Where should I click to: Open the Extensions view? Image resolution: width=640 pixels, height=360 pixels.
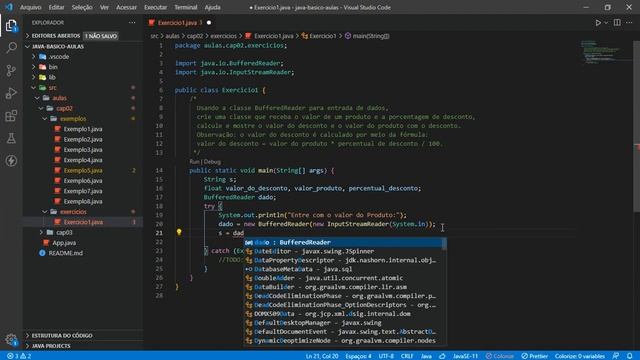click(x=11, y=116)
